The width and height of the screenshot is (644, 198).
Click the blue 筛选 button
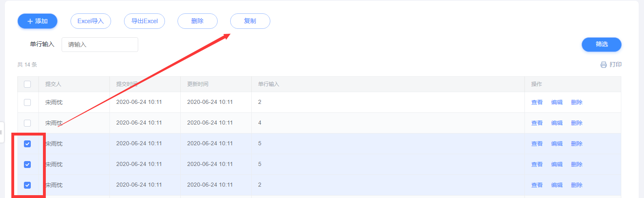(601, 44)
